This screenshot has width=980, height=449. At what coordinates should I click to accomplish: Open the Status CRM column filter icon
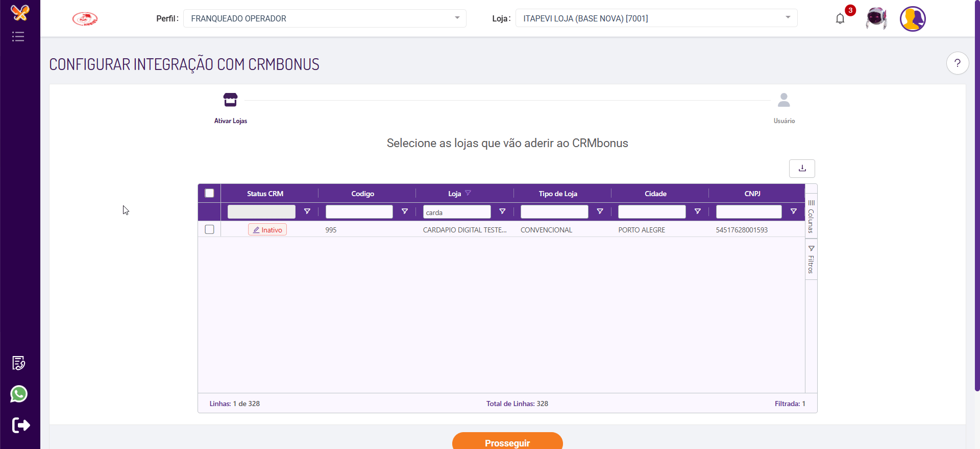pos(307,211)
